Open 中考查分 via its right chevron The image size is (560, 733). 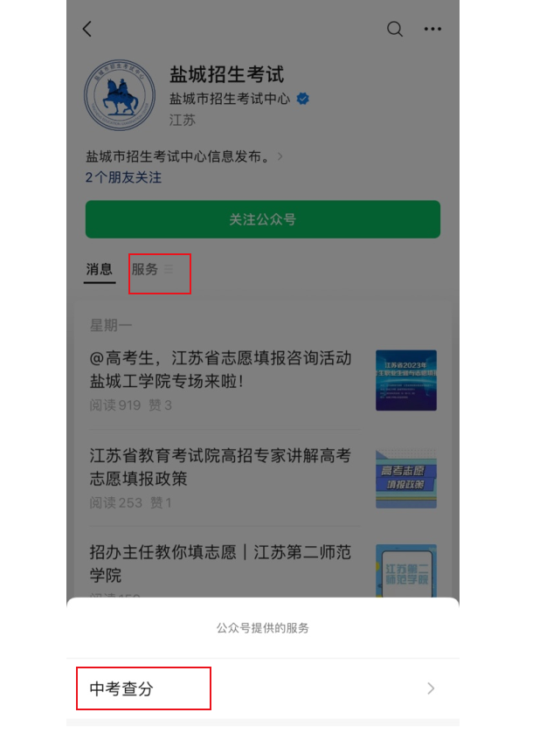[431, 688]
